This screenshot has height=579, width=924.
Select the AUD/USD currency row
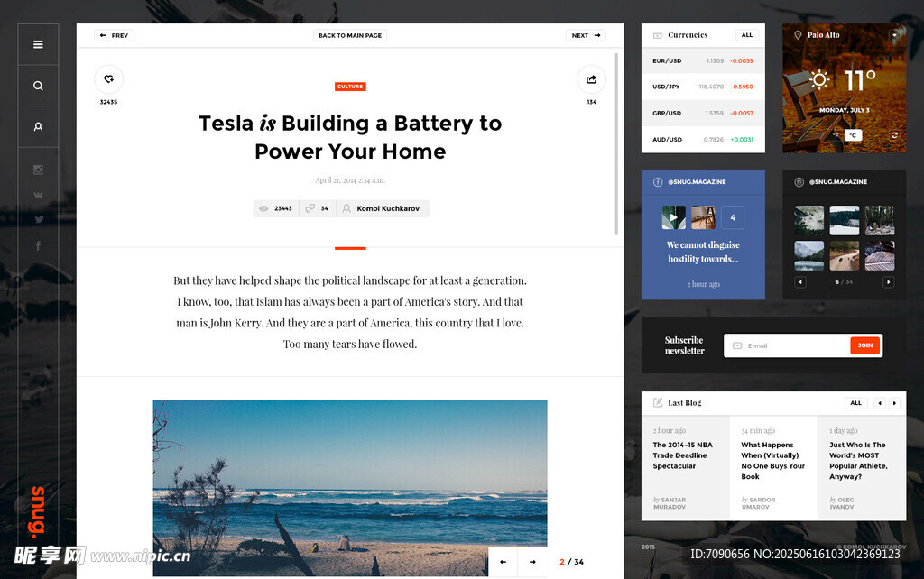pyautogui.click(x=703, y=140)
